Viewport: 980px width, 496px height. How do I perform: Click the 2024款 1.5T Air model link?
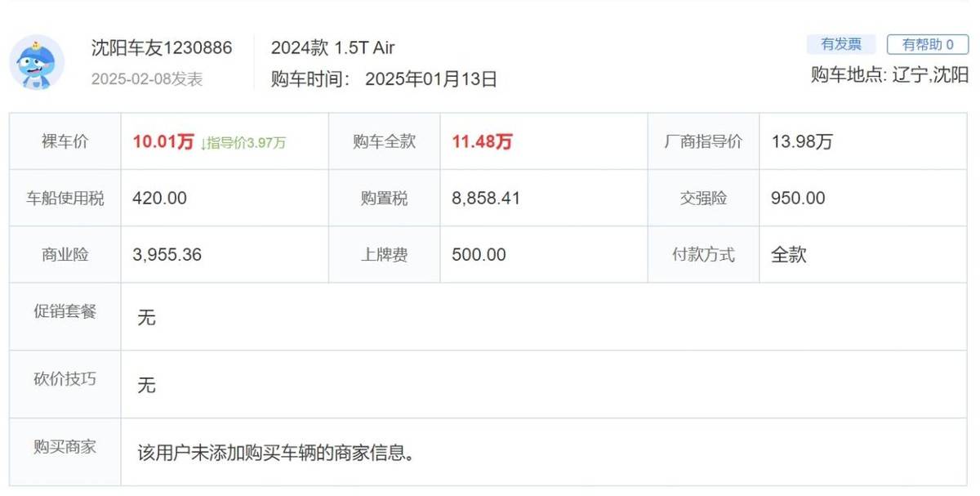point(333,47)
